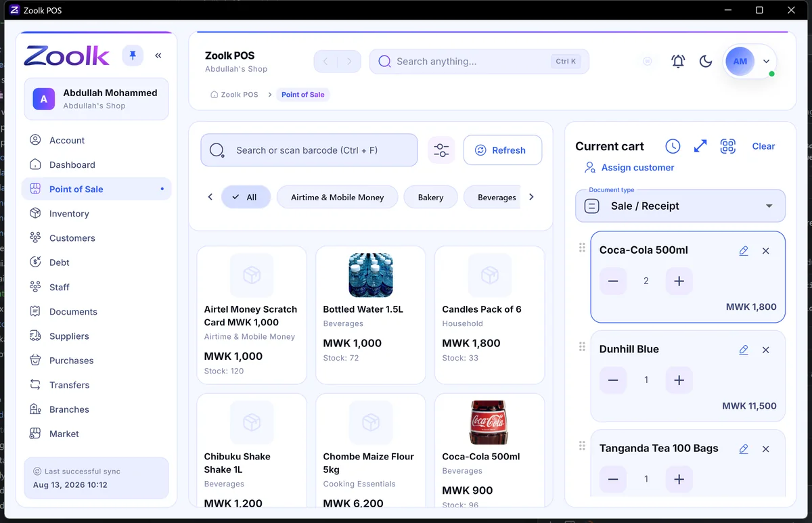
Task: Increase Coca-Cola 500ml quantity
Action: [x=679, y=281]
